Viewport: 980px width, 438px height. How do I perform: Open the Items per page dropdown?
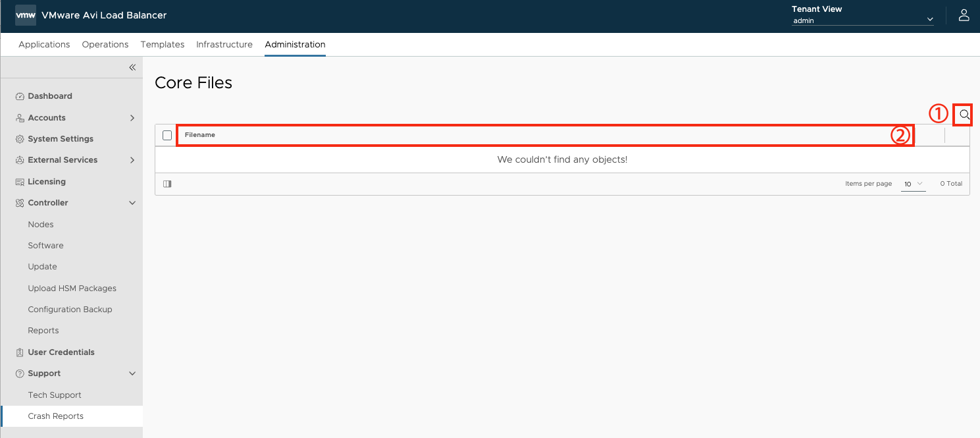(913, 184)
